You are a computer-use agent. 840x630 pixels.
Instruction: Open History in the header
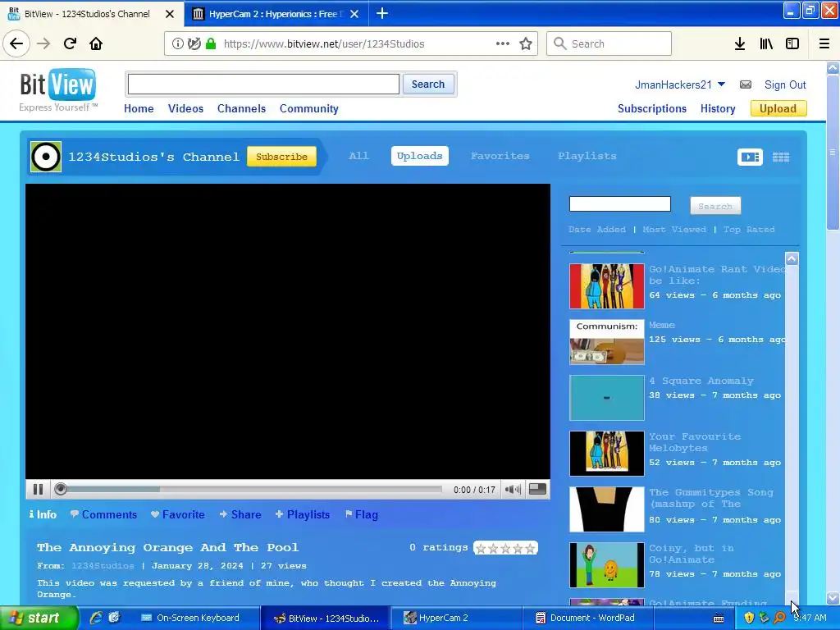(x=718, y=109)
